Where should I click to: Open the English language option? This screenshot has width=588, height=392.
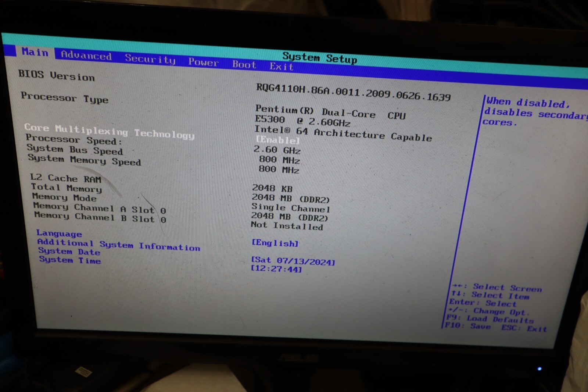point(275,243)
